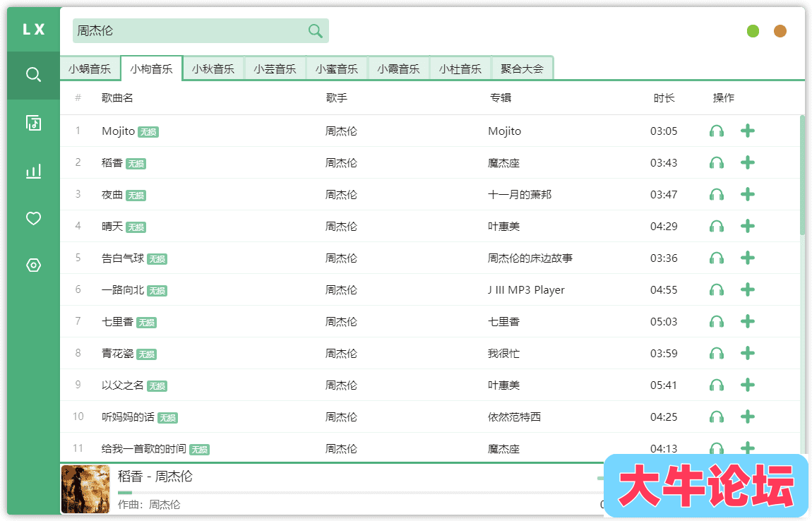Viewport: 812px width, 521px height.
Task: Select song title 以父之名 in row 9
Action: click(x=123, y=385)
